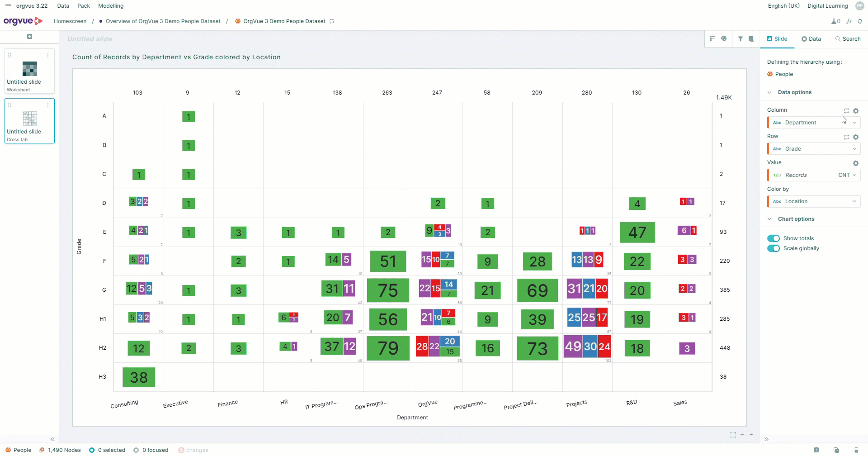Open the fx expression icon

pos(849,21)
